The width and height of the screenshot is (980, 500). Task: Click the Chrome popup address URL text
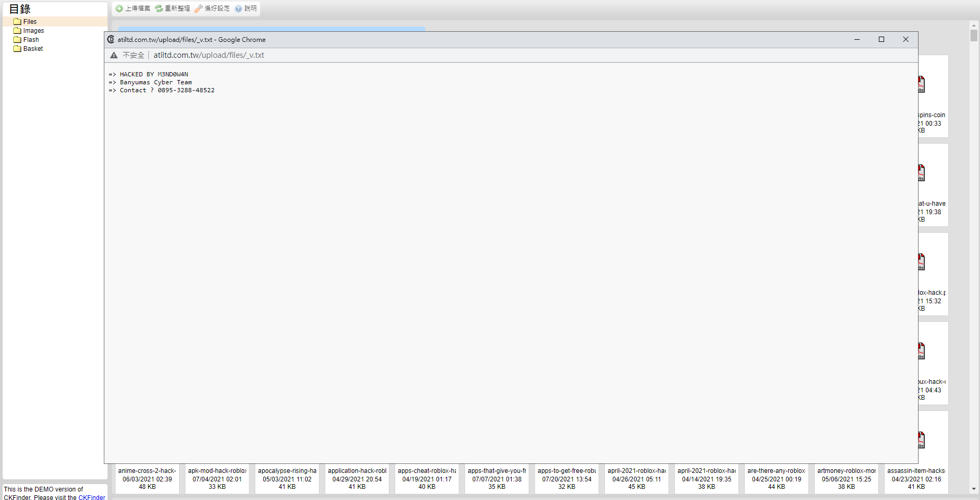tap(209, 55)
